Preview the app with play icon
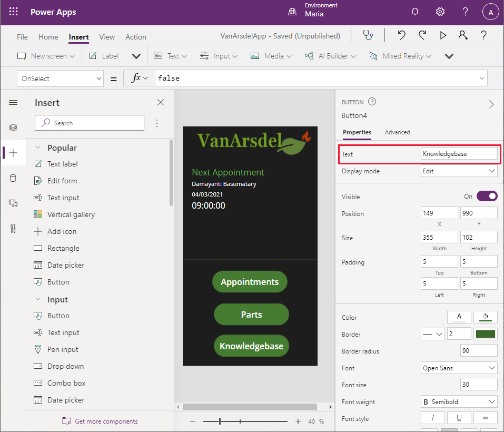504x432 pixels. tap(443, 35)
